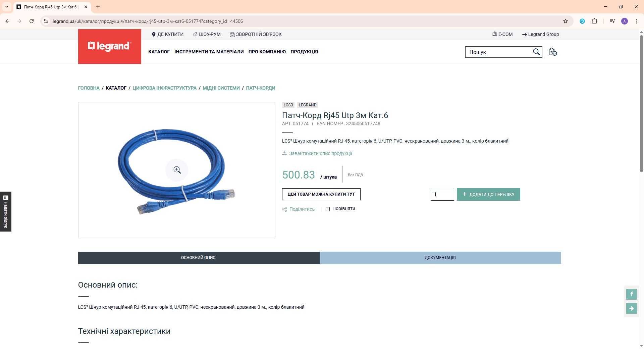Open the ПРОДУКЦІЯ menu
This screenshot has height=349, width=644.
(304, 52)
